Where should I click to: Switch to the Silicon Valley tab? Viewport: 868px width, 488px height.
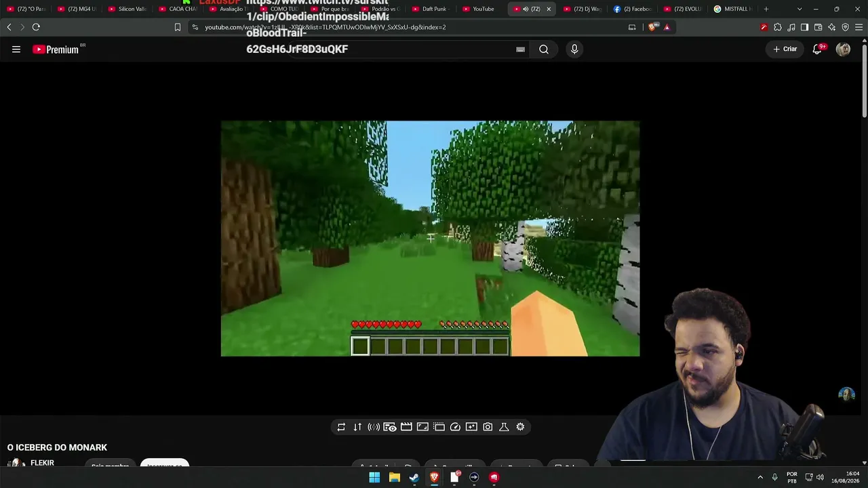pos(128,9)
